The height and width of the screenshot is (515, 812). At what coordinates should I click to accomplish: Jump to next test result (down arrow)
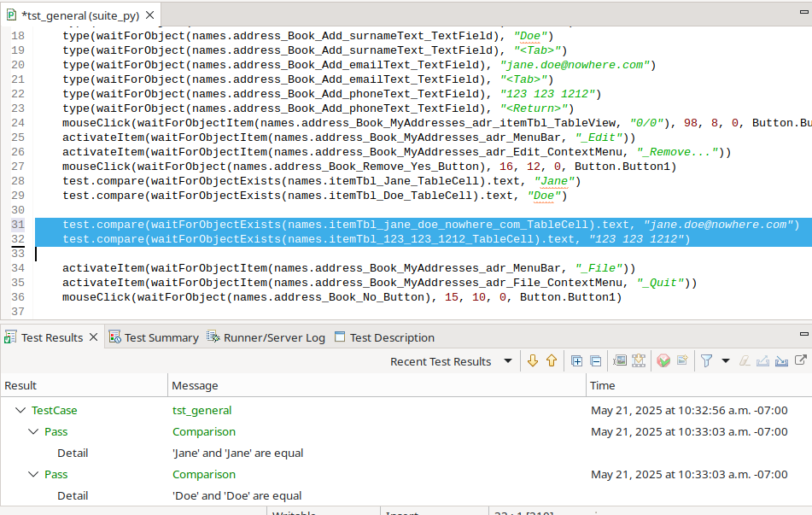point(533,361)
